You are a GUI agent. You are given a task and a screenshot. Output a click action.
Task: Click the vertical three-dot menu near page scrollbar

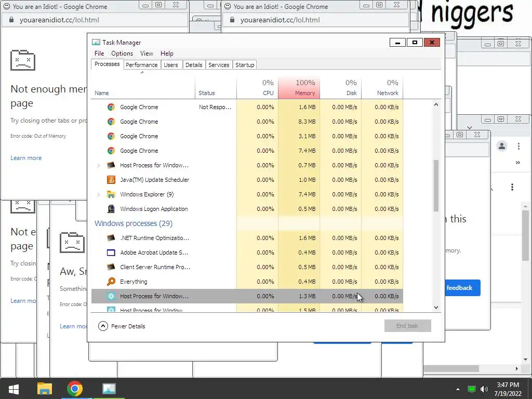tap(512, 187)
